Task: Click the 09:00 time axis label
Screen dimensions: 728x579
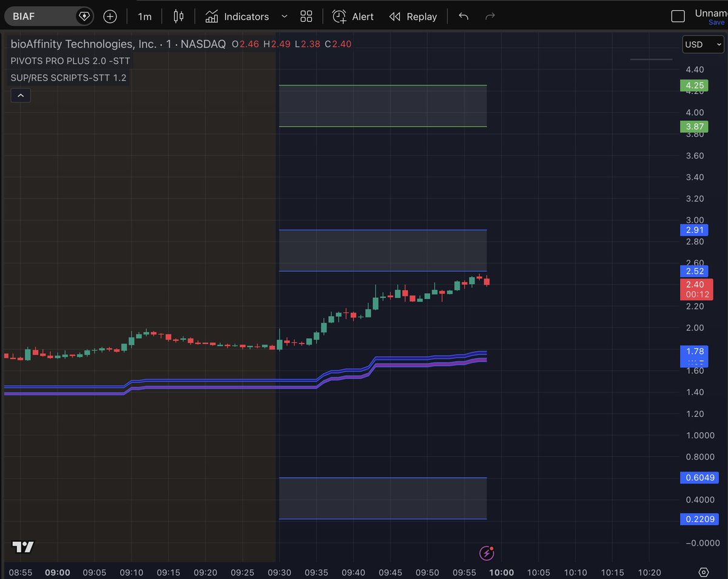Action: coord(58,572)
